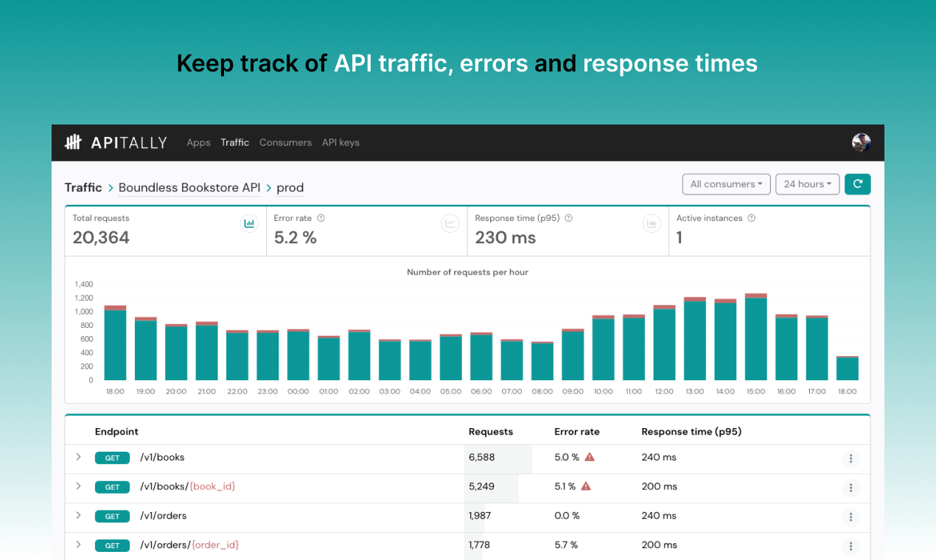Expand the /v1/orders/{order_id} endpoint row

point(78,545)
